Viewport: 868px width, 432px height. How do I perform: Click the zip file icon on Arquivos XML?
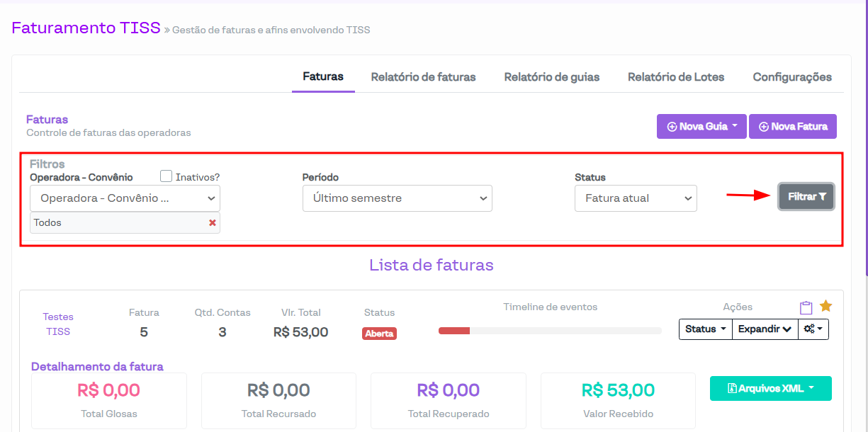(732, 389)
